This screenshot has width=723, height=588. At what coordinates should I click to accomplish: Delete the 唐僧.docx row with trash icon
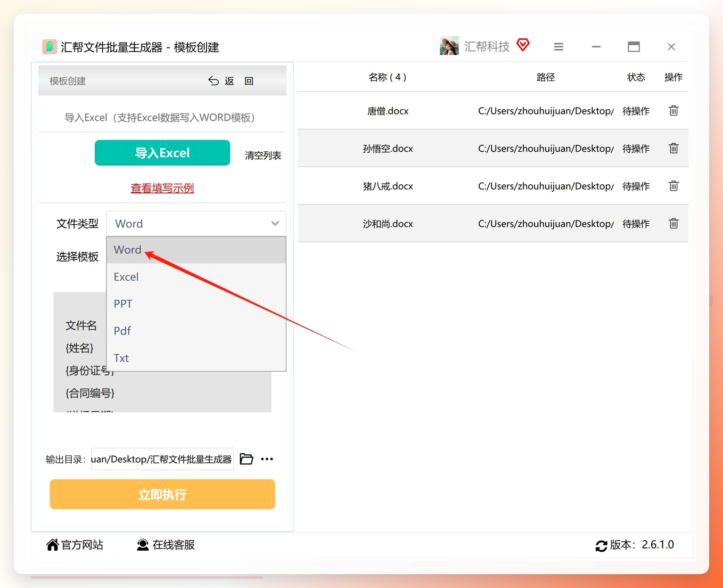(673, 111)
